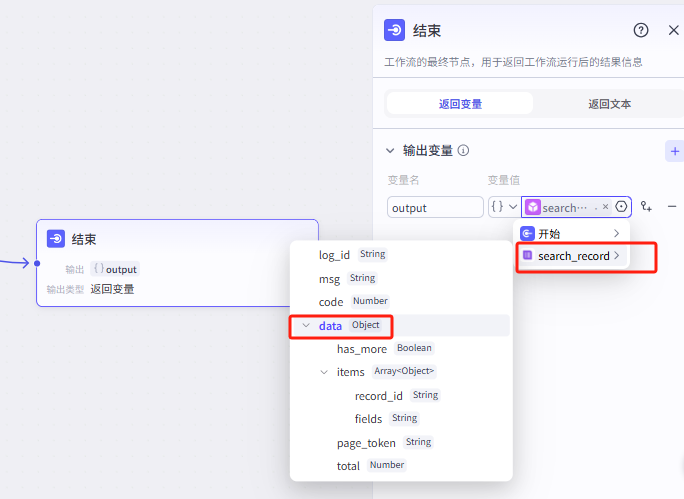Click the 结束 node input connection dot
The width and height of the screenshot is (684, 499).
pyautogui.click(x=37, y=263)
